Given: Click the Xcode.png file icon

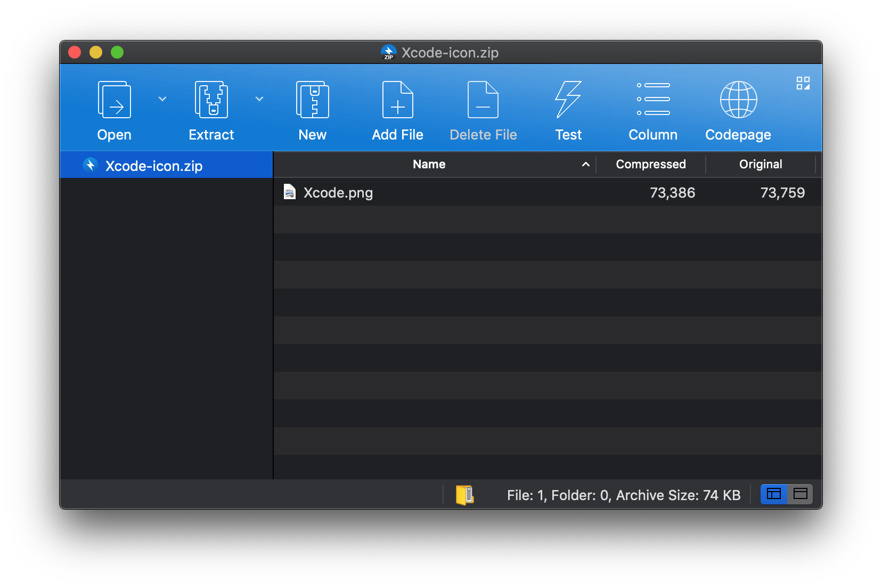Looking at the screenshot, I should [289, 192].
